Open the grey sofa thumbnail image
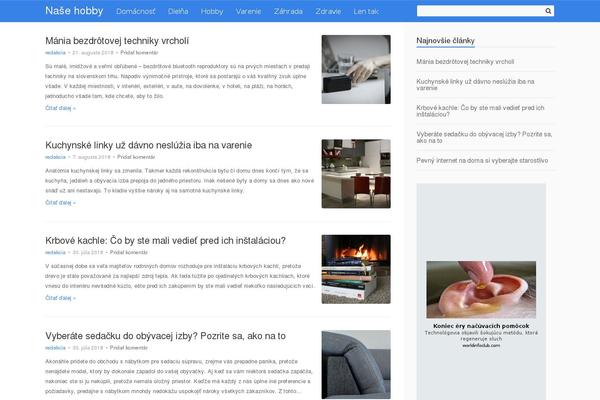Screen dimensions: 600x400 point(356,364)
